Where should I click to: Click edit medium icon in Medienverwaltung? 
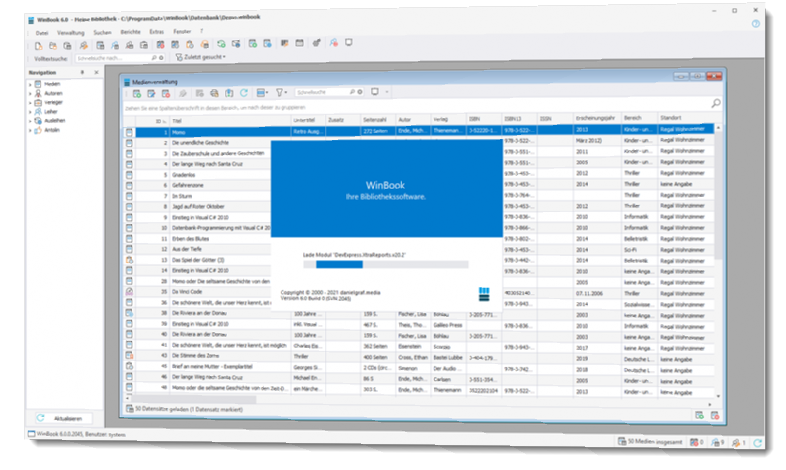pos(151,94)
